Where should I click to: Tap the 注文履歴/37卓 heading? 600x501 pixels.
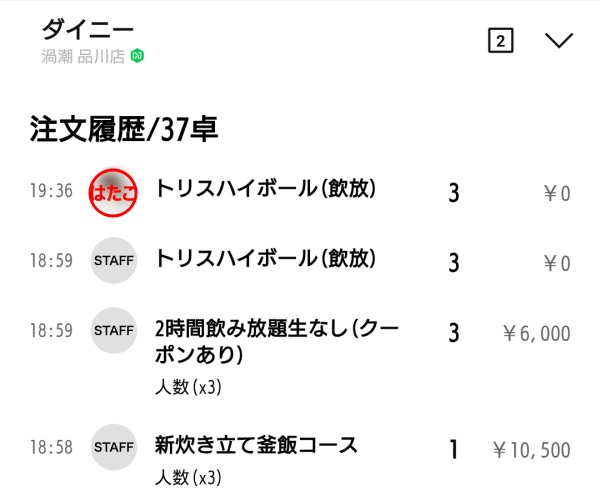pyautogui.click(x=124, y=129)
